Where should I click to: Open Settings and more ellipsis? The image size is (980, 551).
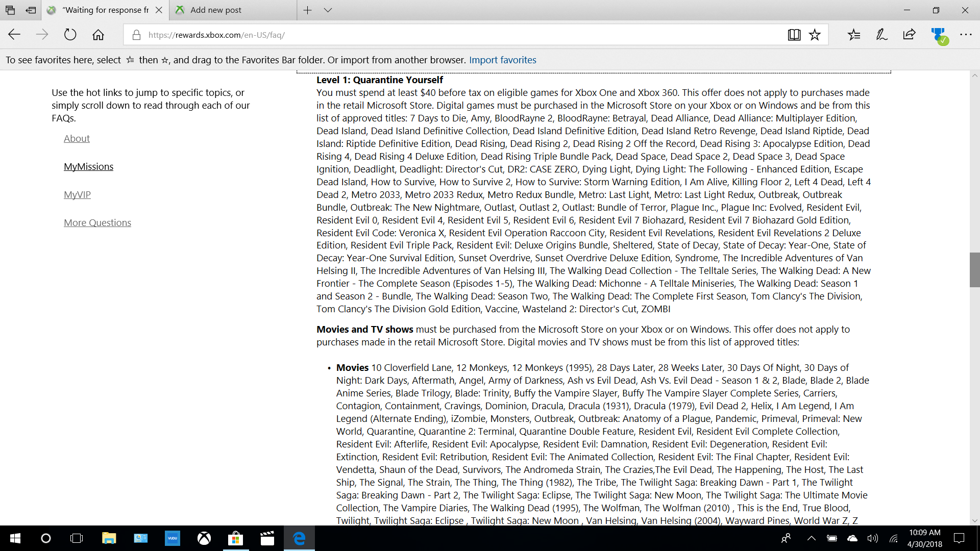point(966,35)
